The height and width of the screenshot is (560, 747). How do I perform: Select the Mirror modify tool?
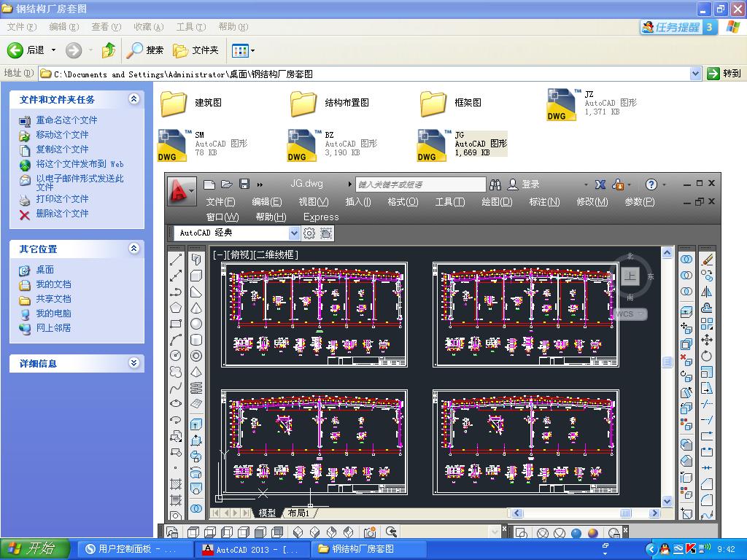[706, 292]
